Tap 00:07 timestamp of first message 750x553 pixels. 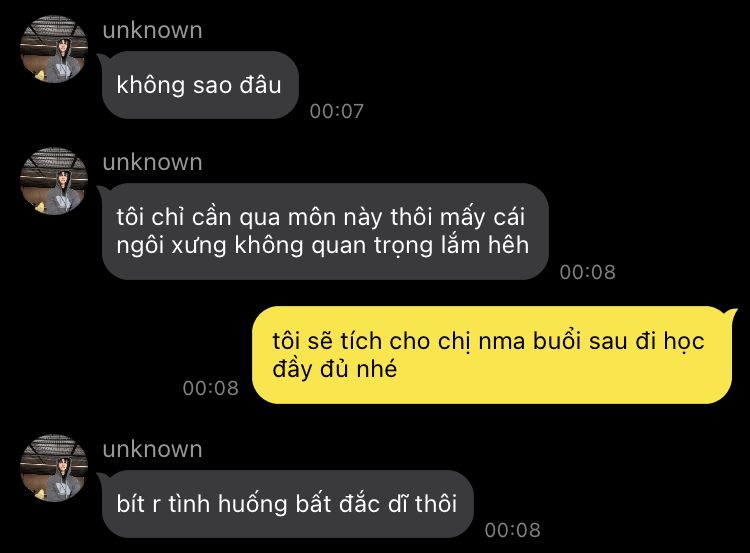coord(337,111)
